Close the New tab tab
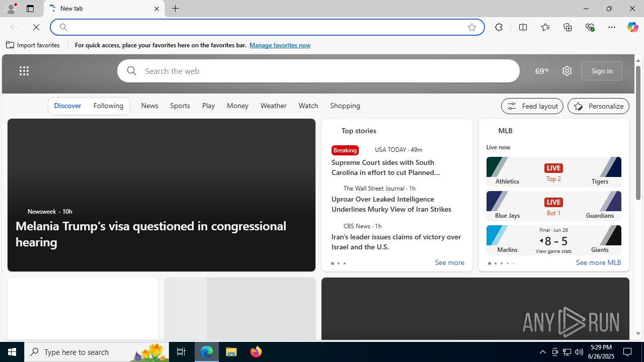The image size is (644, 362). click(156, 9)
